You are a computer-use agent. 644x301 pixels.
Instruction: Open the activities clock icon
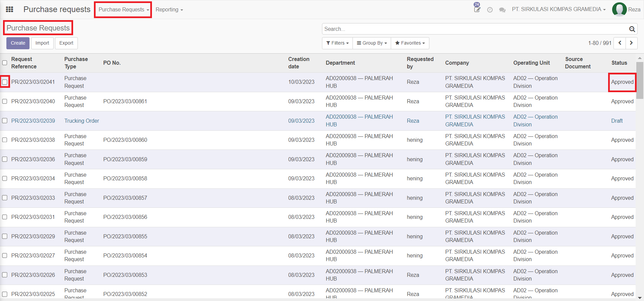pyautogui.click(x=490, y=10)
